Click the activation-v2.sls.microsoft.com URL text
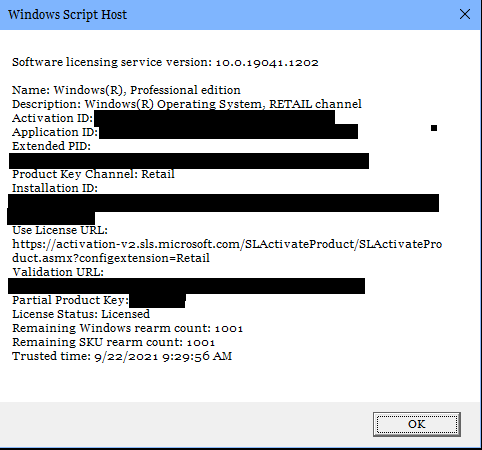 pos(227,251)
